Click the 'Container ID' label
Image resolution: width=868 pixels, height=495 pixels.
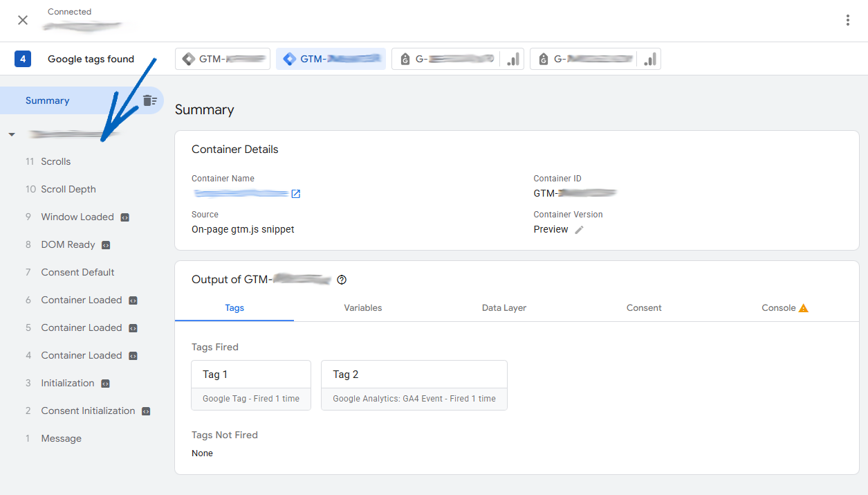[557, 179]
